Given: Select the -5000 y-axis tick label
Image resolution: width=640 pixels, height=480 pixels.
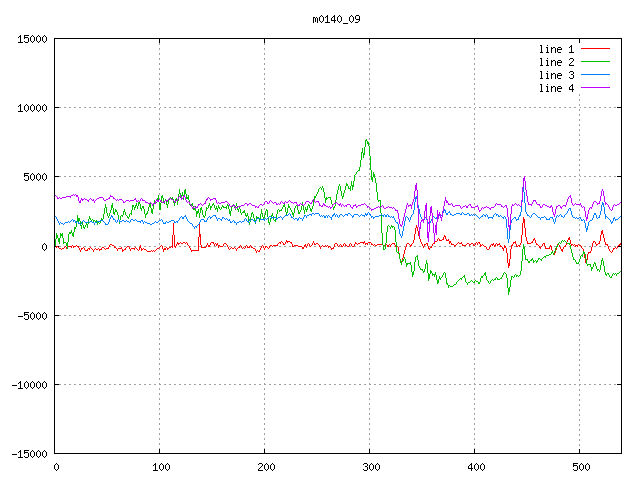Looking at the screenshot, I should [x=32, y=315].
